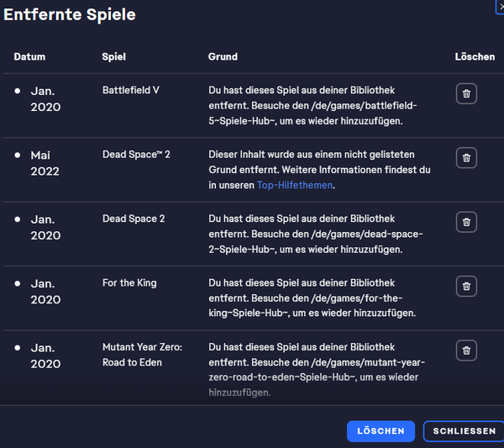Click the trash icon for Mutant Year Zero
Screen dimensions: 504x448
466,350
